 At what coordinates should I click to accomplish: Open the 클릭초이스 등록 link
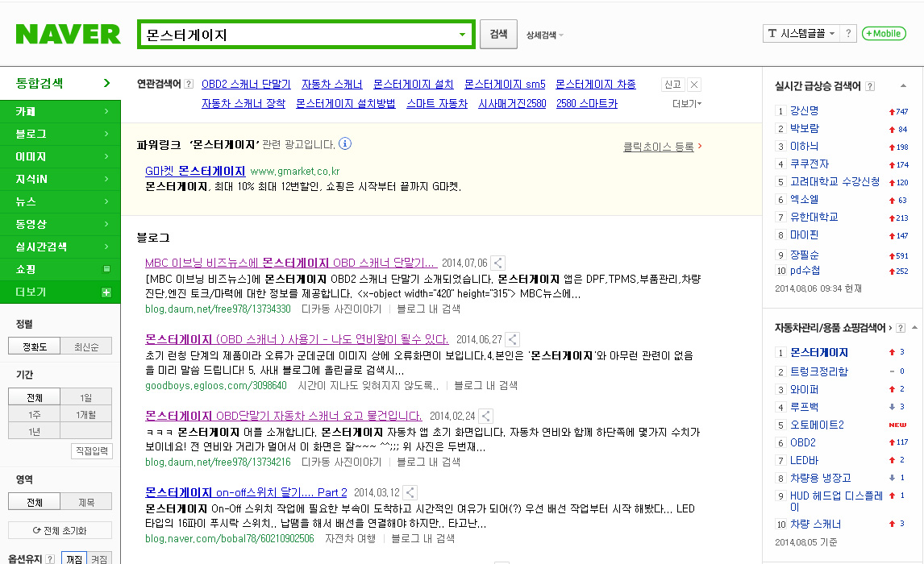coord(658,147)
